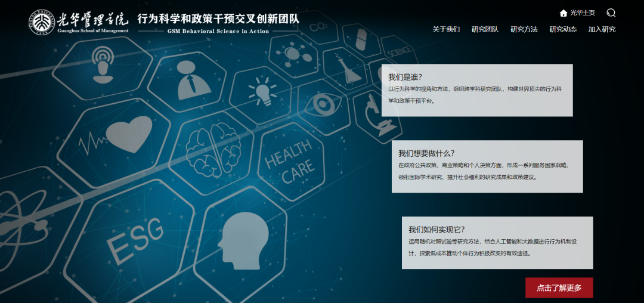644x303 pixels.
Task: Click the 我们是谁? info card
Action: coord(477,89)
